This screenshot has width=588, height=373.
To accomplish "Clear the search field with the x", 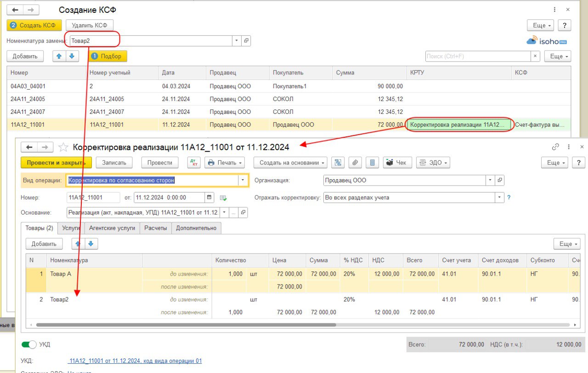I will [535, 56].
